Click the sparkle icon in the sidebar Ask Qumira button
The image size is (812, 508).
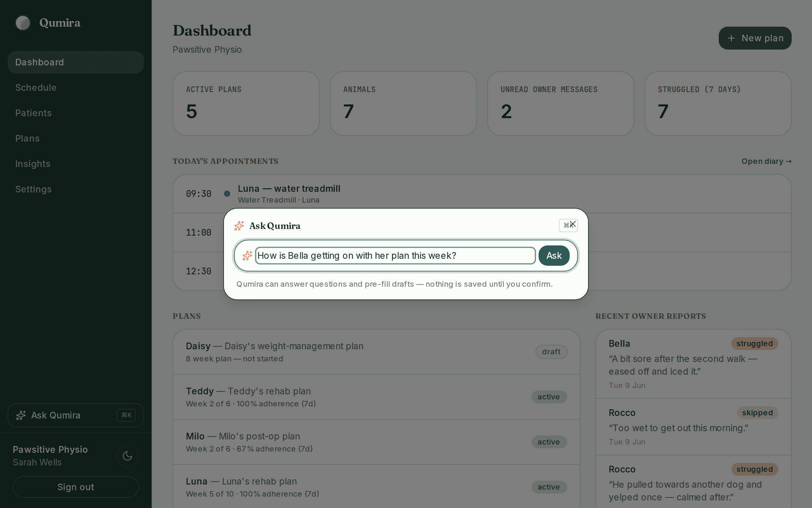(21, 415)
